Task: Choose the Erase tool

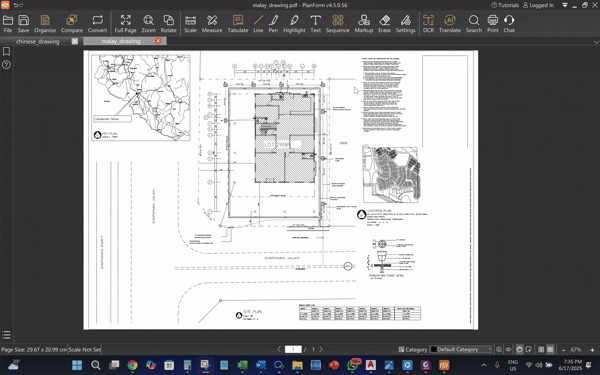Action: [x=384, y=24]
